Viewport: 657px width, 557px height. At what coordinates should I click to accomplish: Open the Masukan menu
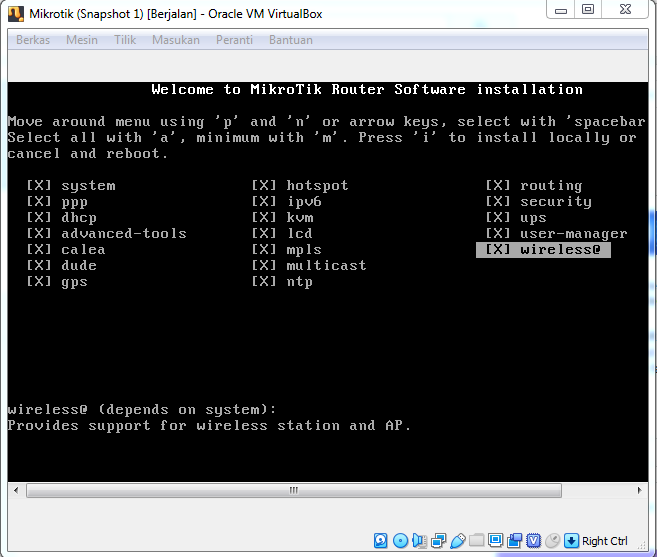176,40
